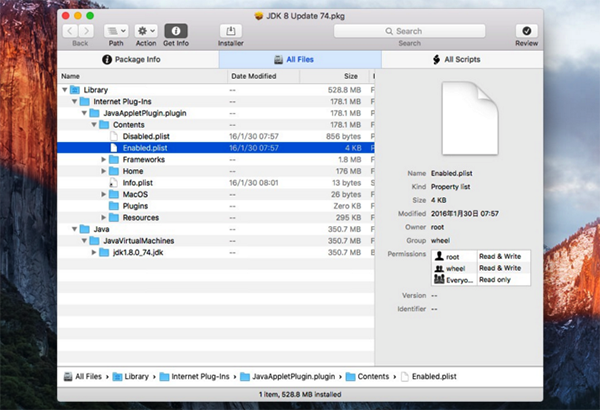The height and width of the screenshot is (410, 600).
Task: Sort by the Name column header
Action: [x=71, y=76]
